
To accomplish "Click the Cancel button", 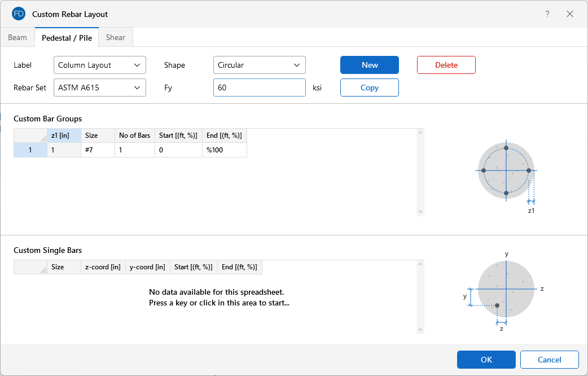I will pos(549,360).
